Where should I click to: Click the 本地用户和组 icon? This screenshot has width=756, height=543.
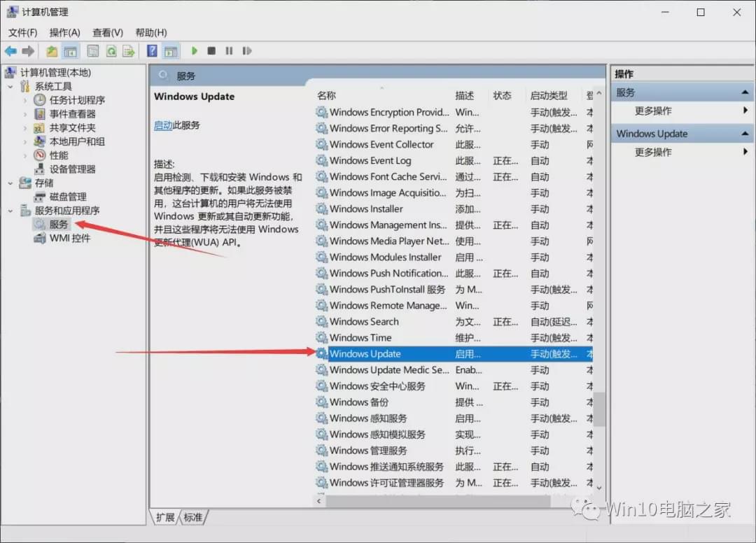(x=39, y=141)
